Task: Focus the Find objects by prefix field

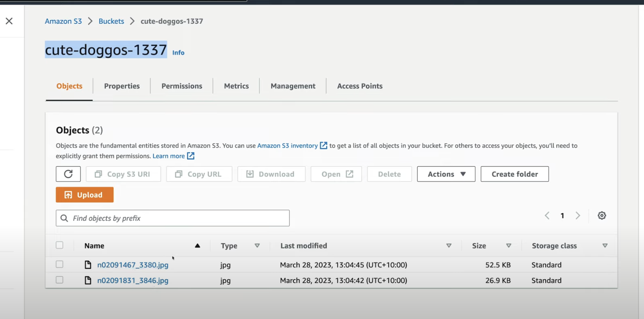Action: click(172, 218)
